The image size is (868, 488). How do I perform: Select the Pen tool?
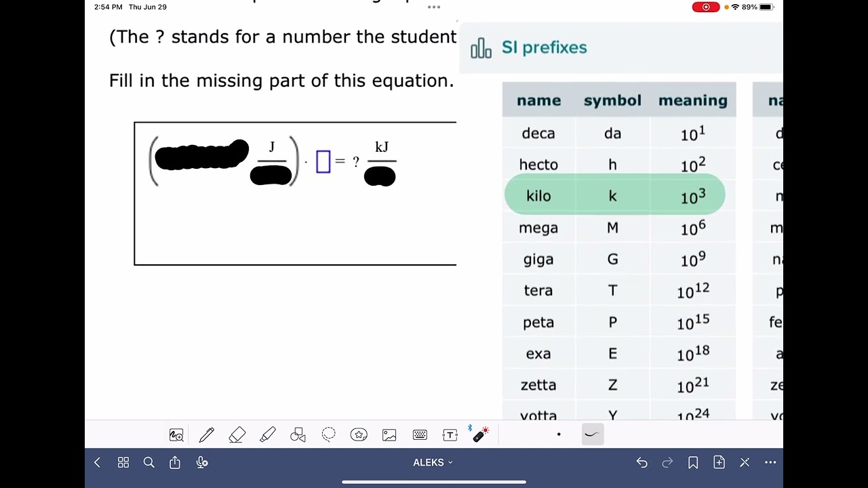pyautogui.click(x=207, y=435)
